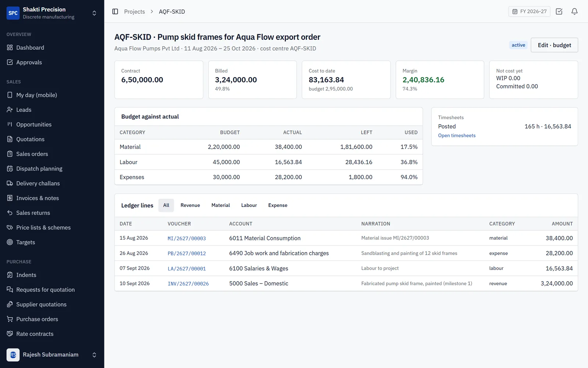Screen dimensions: 588x368
Task: Expand the Rajesh Subramaniam user menu
Action: tap(94, 355)
